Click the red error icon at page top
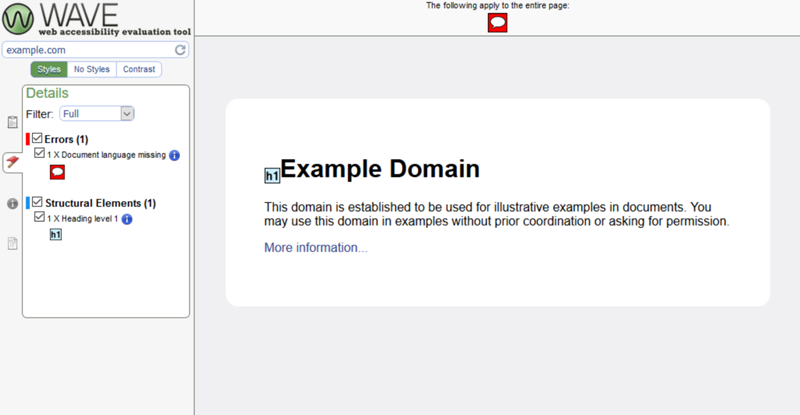Screen dimensions: 800x415 tap(497, 23)
